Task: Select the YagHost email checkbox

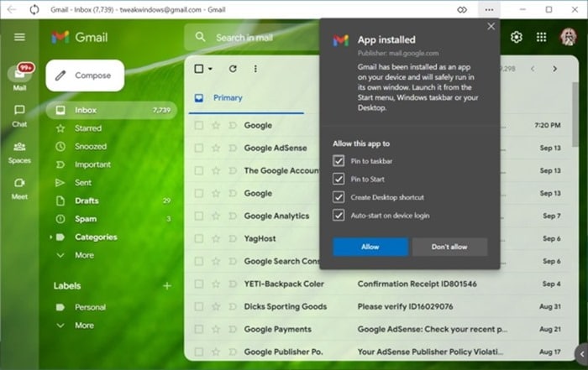Action: 199,238
